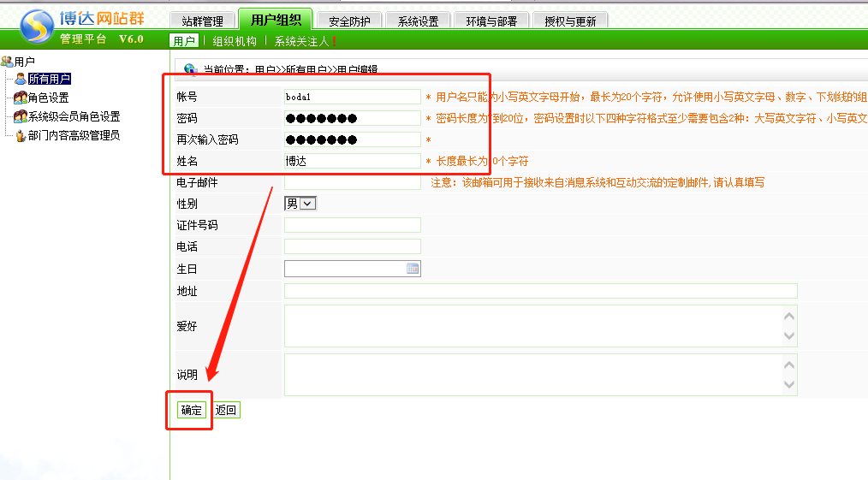Select the 组织机构 submenu item
Screen dimensions: 868x480
tap(234, 41)
